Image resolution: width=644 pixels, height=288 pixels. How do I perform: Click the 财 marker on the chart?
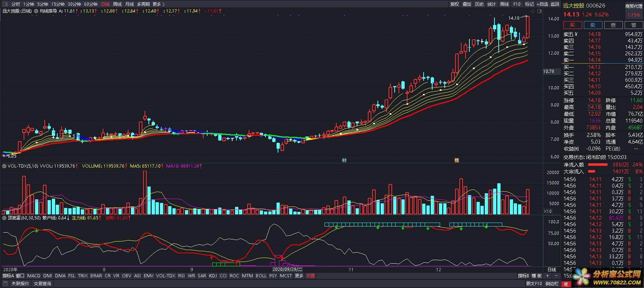pyautogui.click(x=344, y=160)
